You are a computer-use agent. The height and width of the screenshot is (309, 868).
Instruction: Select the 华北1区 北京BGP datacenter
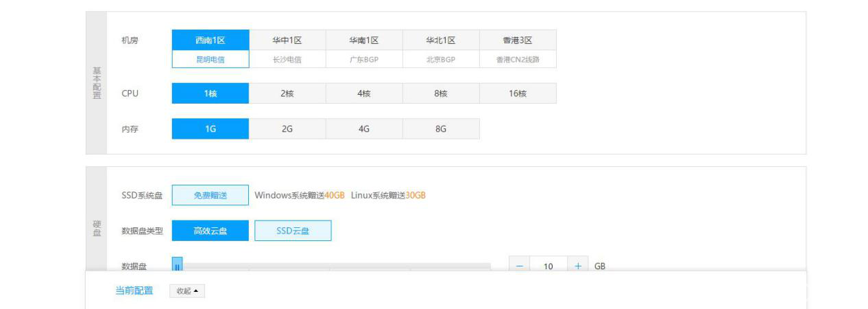click(441, 49)
